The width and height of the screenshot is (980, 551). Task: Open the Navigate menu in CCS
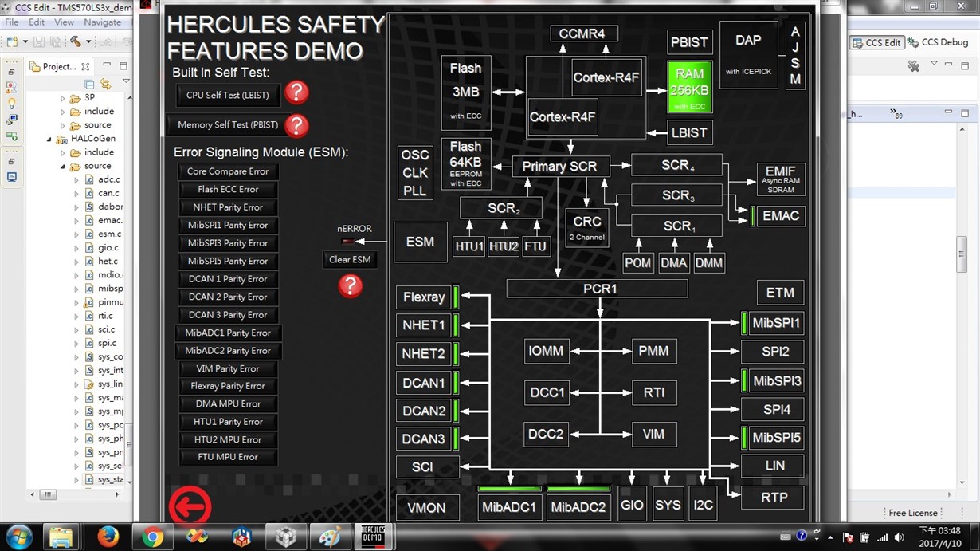(103, 22)
